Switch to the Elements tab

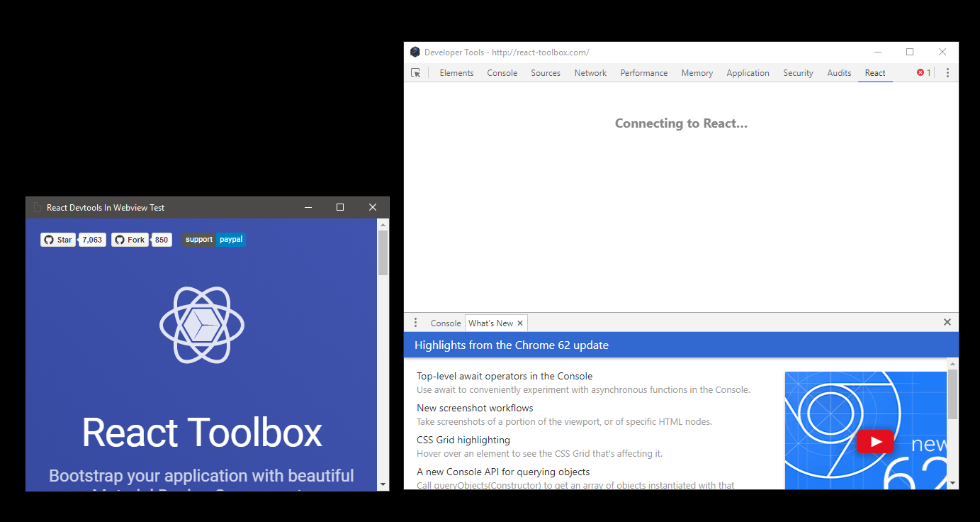456,73
